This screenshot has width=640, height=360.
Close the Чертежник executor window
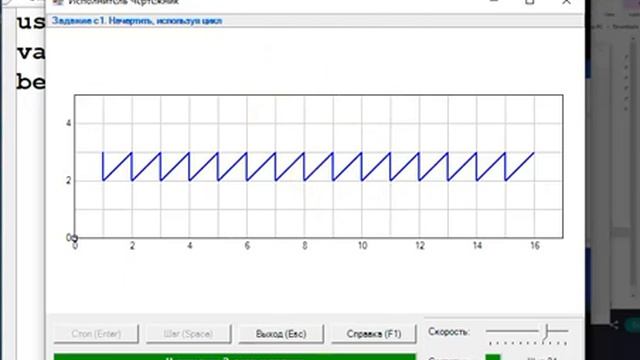(x=567, y=2)
